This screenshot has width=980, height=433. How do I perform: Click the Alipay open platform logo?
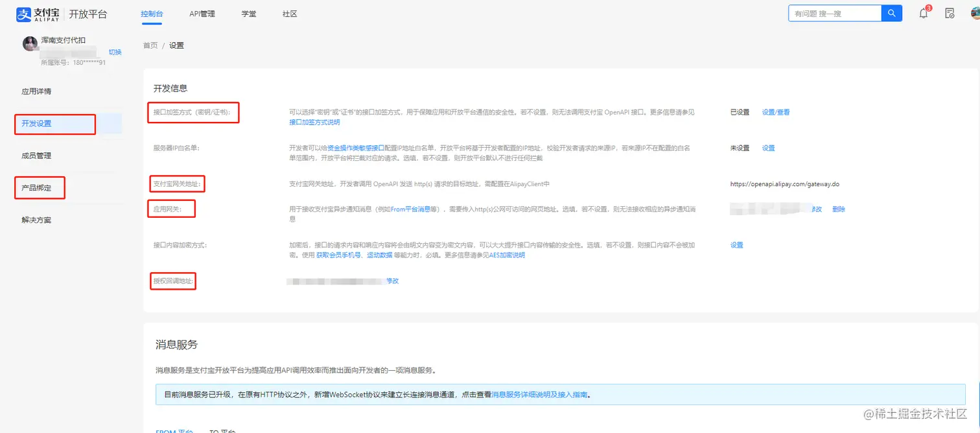click(x=62, y=14)
